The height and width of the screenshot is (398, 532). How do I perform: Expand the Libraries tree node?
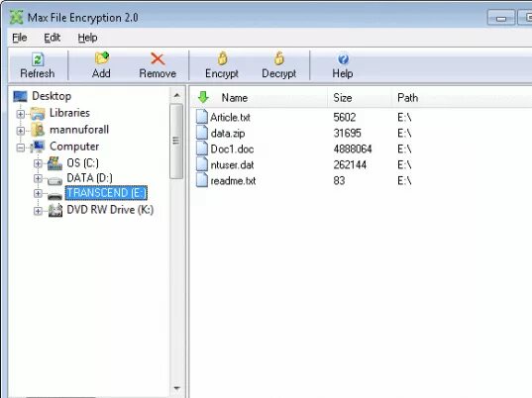point(21,114)
